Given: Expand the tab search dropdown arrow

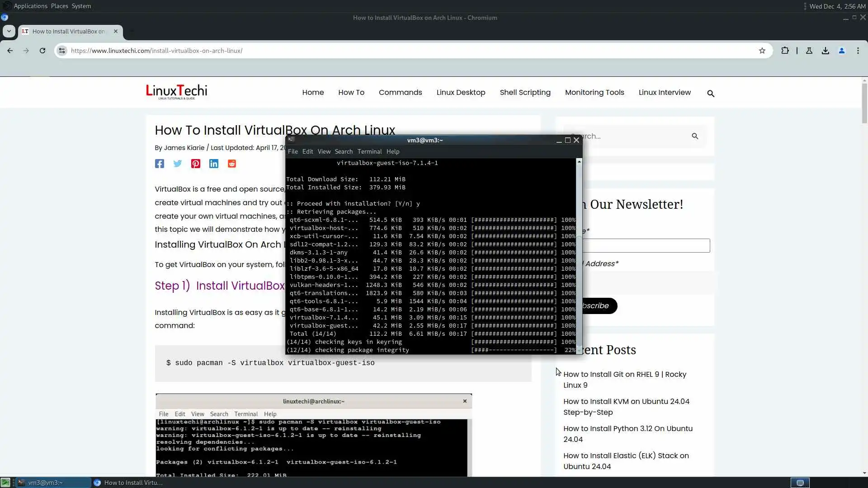Looking at the screenshot, I should (x=9, y=31).
